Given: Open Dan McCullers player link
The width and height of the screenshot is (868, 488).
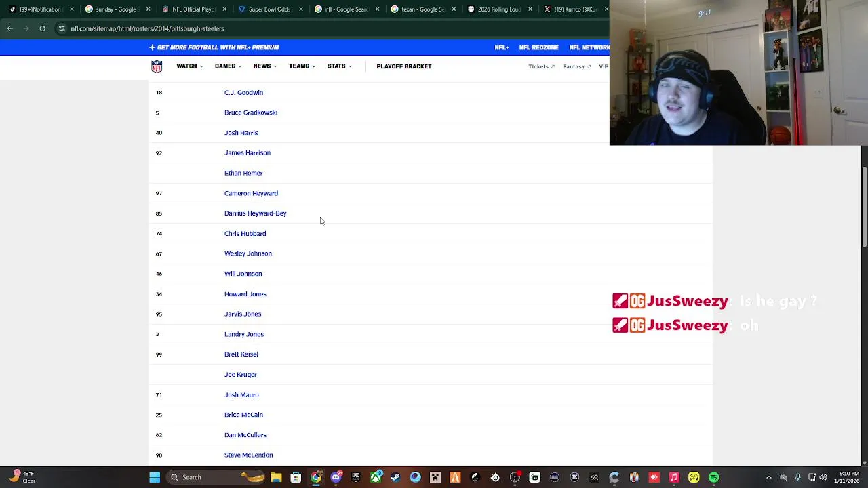Looking at the screenshot, I should click(245, 435).
